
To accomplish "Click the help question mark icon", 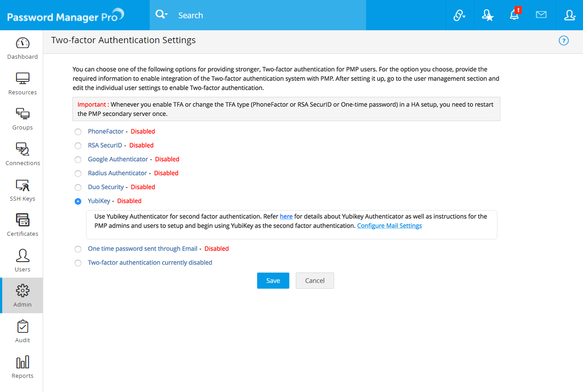I will 563,41.
